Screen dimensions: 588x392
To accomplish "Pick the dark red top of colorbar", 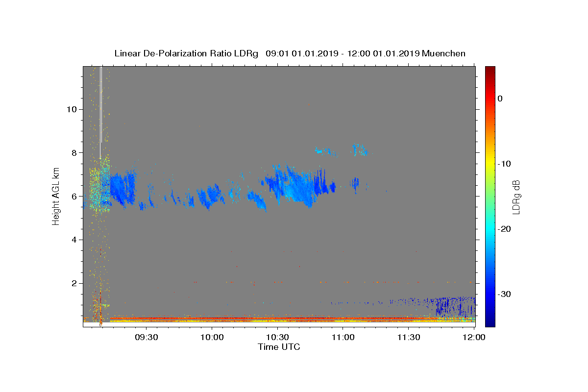I will click(490, 70).
